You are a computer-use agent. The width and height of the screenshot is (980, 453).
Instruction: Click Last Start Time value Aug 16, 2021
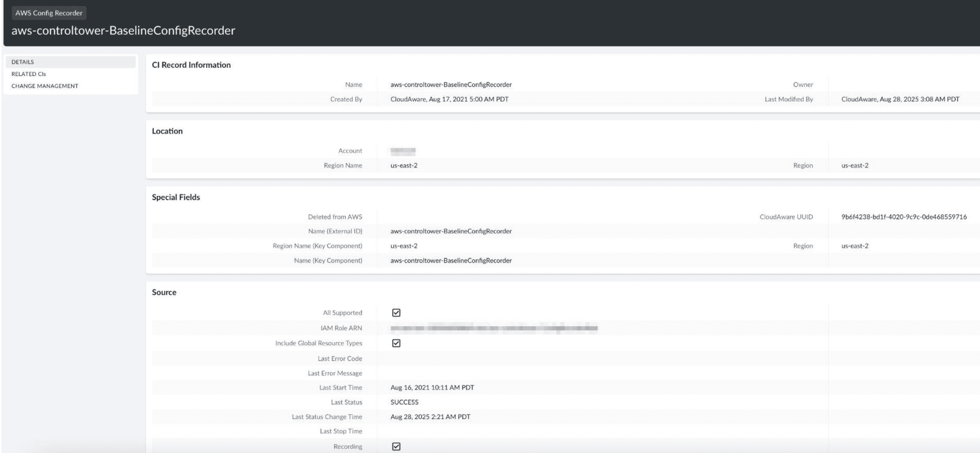coord(432,387)
